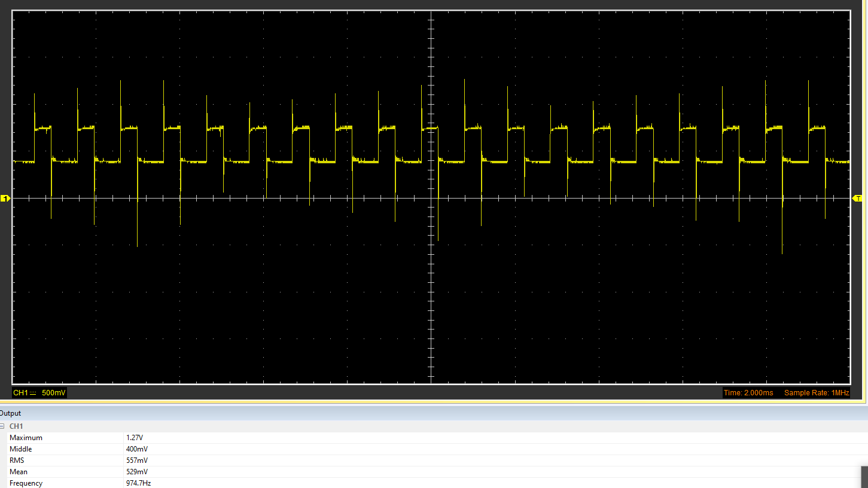Image resolution: width=868 pixels, height=488 pixels.
Task: Click the 500mV voltage scale readout
Action: click(54, 393)
